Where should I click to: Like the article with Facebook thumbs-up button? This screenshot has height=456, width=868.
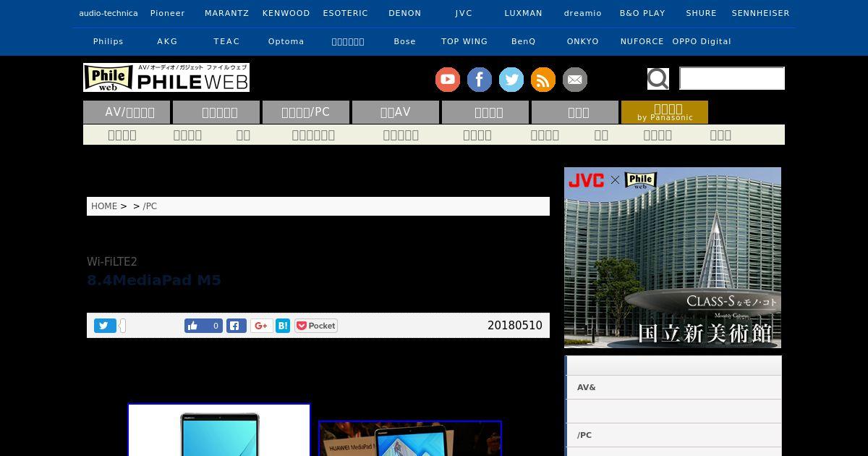[x=203, y=326]
